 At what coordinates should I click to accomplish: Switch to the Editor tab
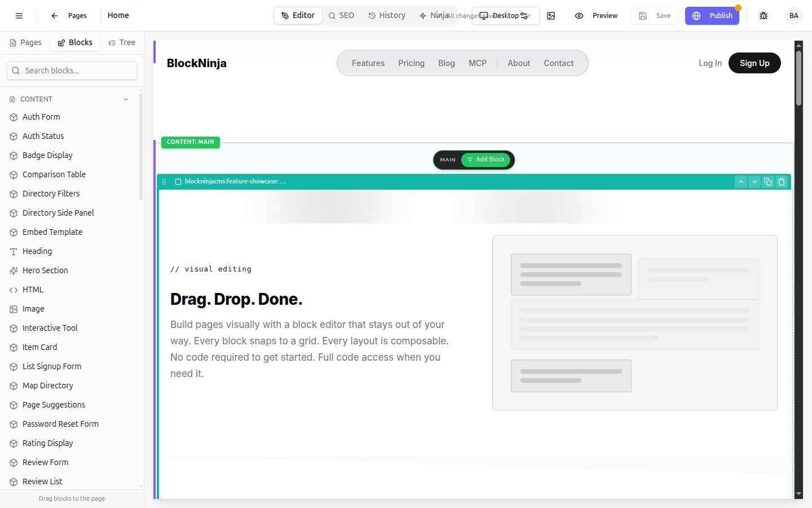[298, 16]
